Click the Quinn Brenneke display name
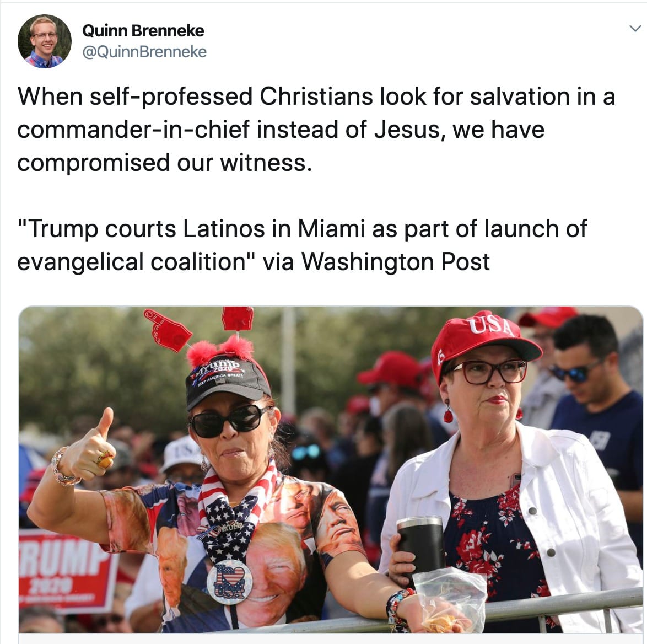The height and width of the screenshot is (644, 647). pos(143,30)
